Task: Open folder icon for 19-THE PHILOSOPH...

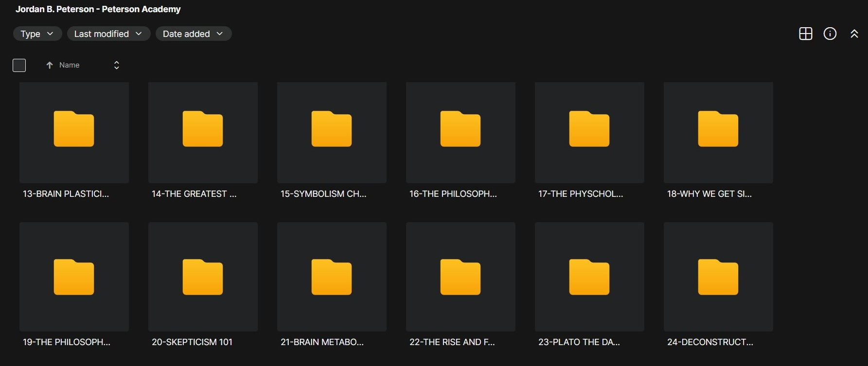Action: point(74,277)
